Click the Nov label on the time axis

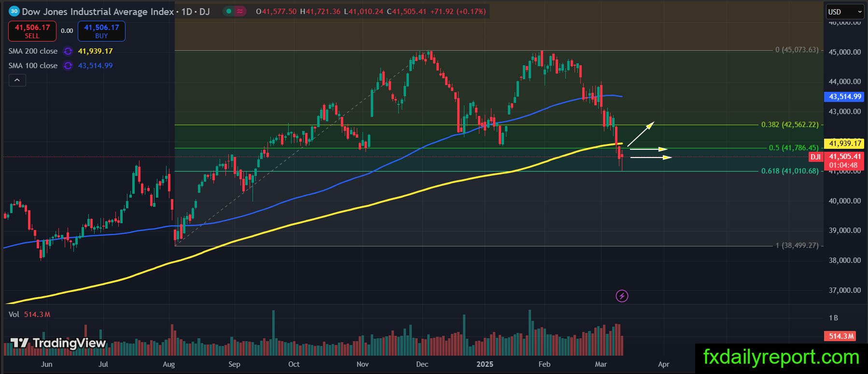point(363,364)
